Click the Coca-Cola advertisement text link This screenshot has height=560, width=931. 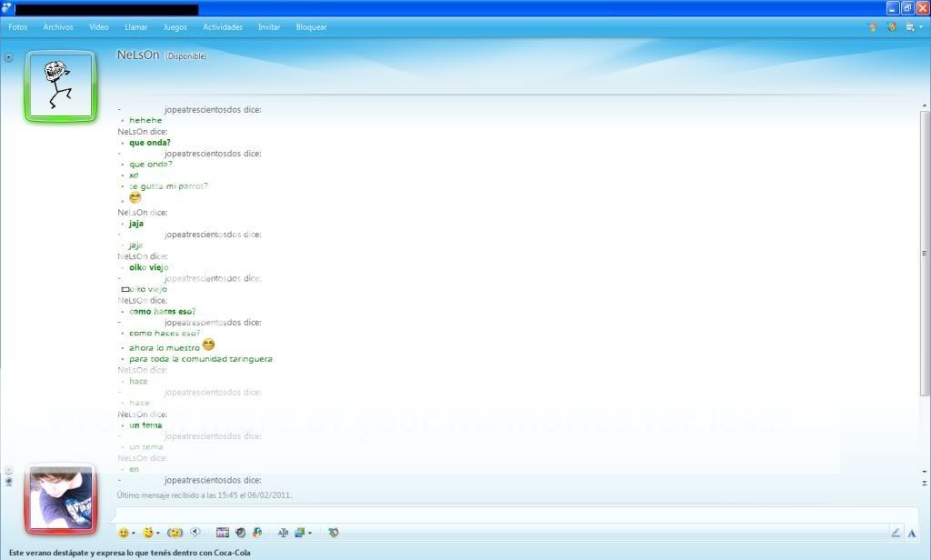point(130,552)
